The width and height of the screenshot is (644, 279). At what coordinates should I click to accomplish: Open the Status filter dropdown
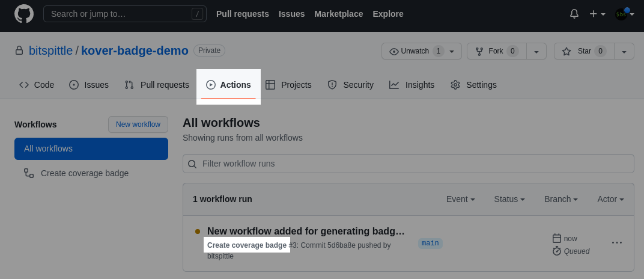pos(509,199)
